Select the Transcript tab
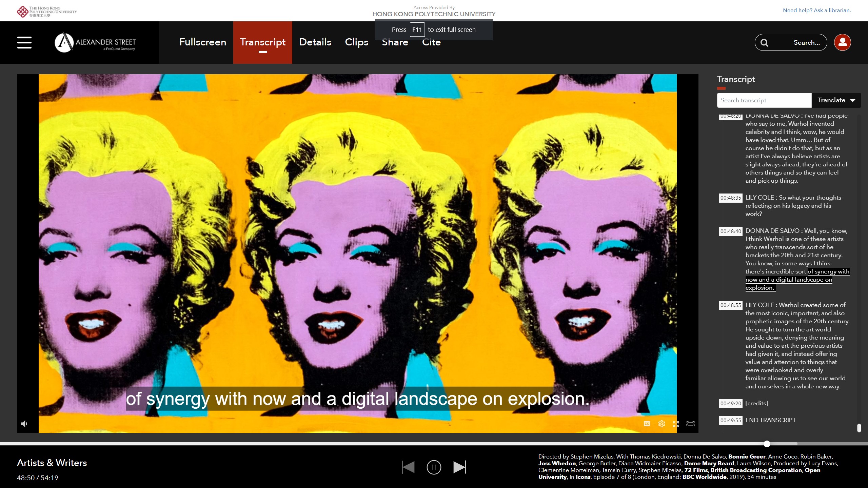 (263, 42)
